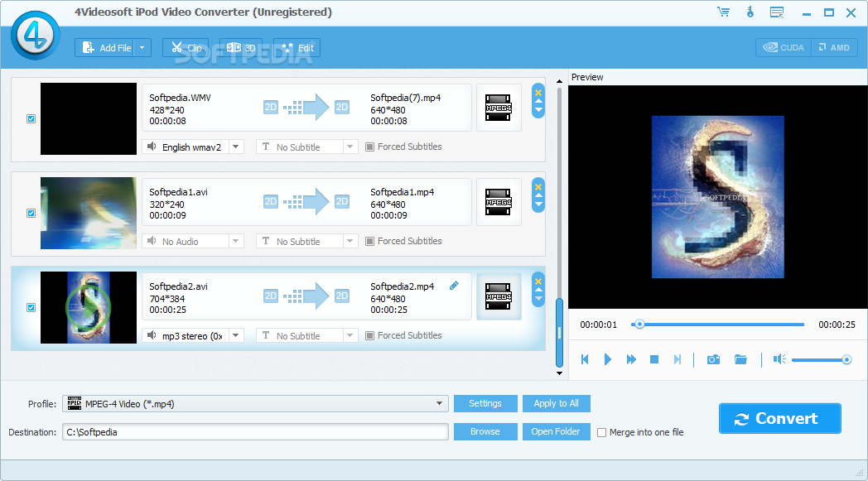Toggle CUDA acceleration
The height and width of the screenshot is (481, 868).
tap(784, 47)
